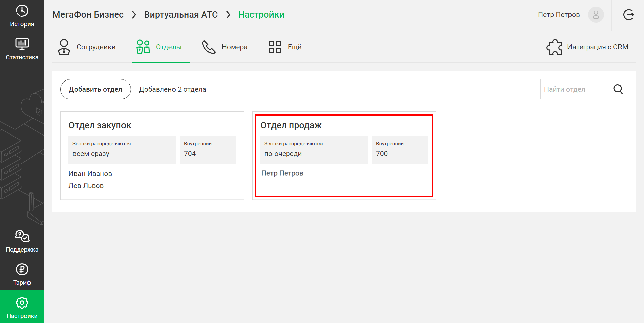
Task: Switch to the Сотрудники tab
Action: click(x=87, y=47)
